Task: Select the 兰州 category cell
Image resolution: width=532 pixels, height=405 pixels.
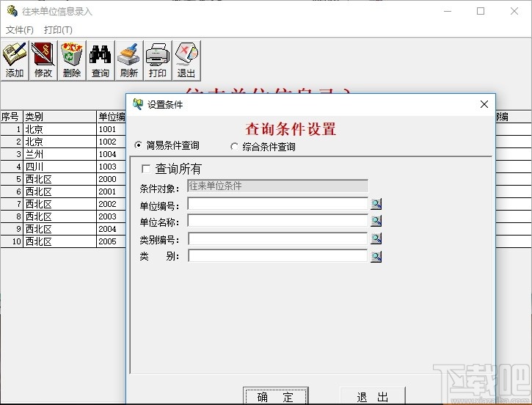Action: pos(59,154)
